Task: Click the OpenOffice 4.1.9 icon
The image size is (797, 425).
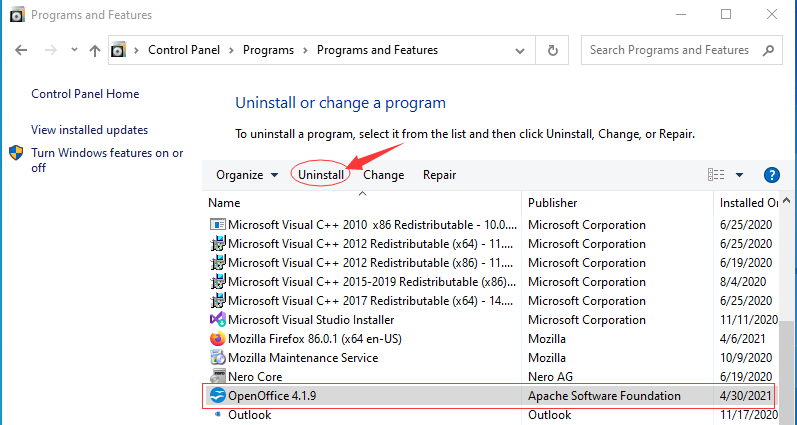Action: [x=218, y=396]
